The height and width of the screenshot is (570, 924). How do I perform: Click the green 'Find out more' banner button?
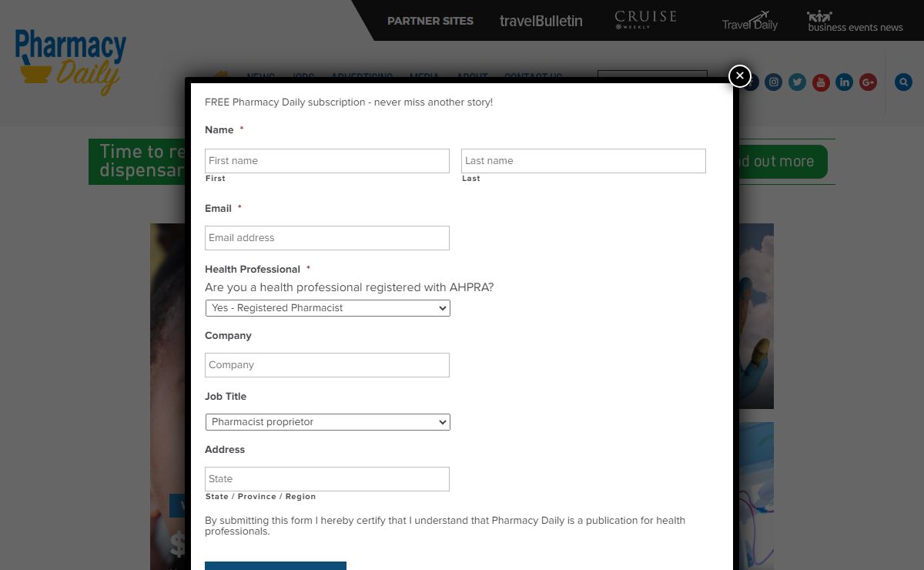pyautogui.click(x=779, y=162)
